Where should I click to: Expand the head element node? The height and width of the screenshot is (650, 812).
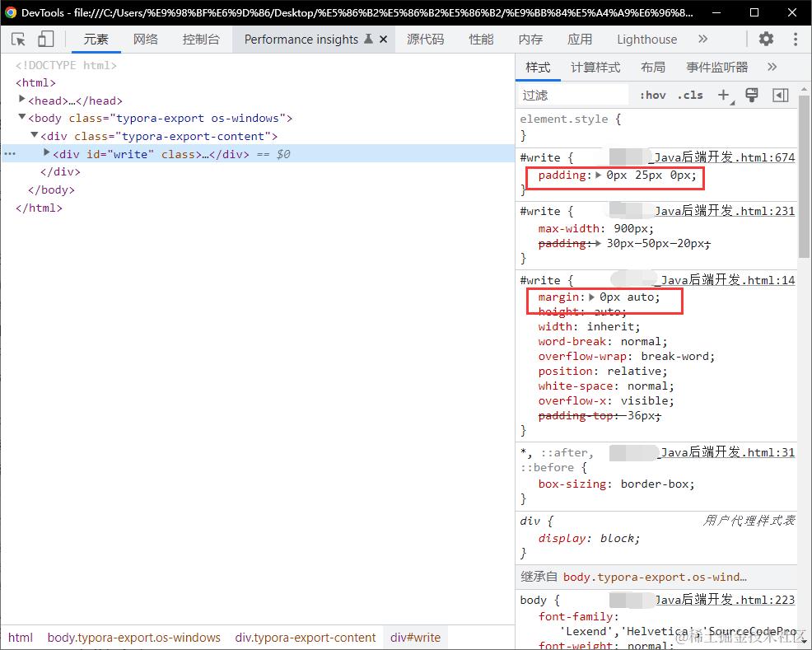point(21,98)
